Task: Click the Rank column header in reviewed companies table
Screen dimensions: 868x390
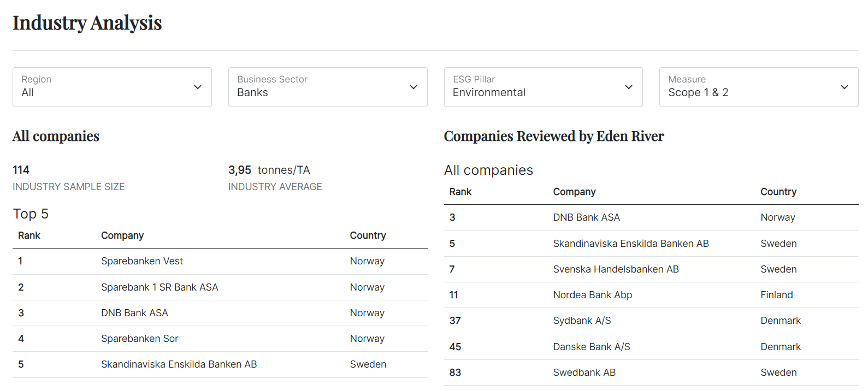Action: point(460,192)
